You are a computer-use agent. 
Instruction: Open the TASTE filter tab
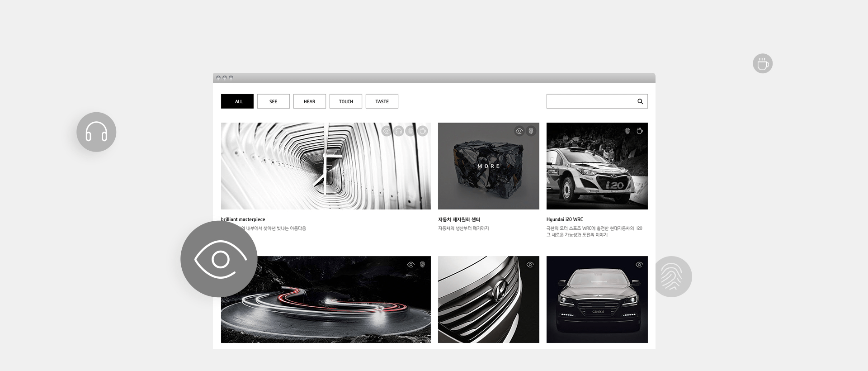[x=382, y=101]
